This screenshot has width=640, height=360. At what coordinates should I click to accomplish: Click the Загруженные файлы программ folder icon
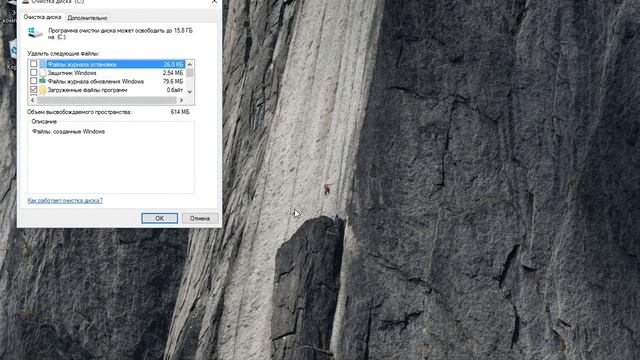pos(43,90)
